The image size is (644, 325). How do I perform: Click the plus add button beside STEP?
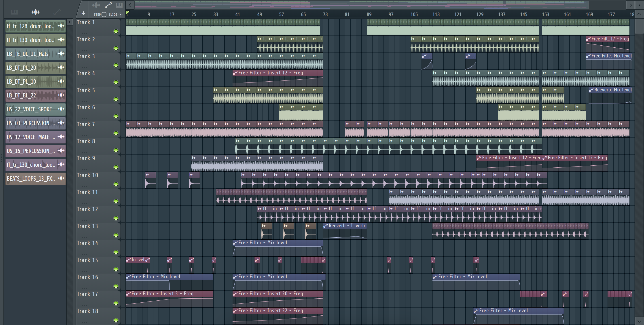(x=83, y=13)
